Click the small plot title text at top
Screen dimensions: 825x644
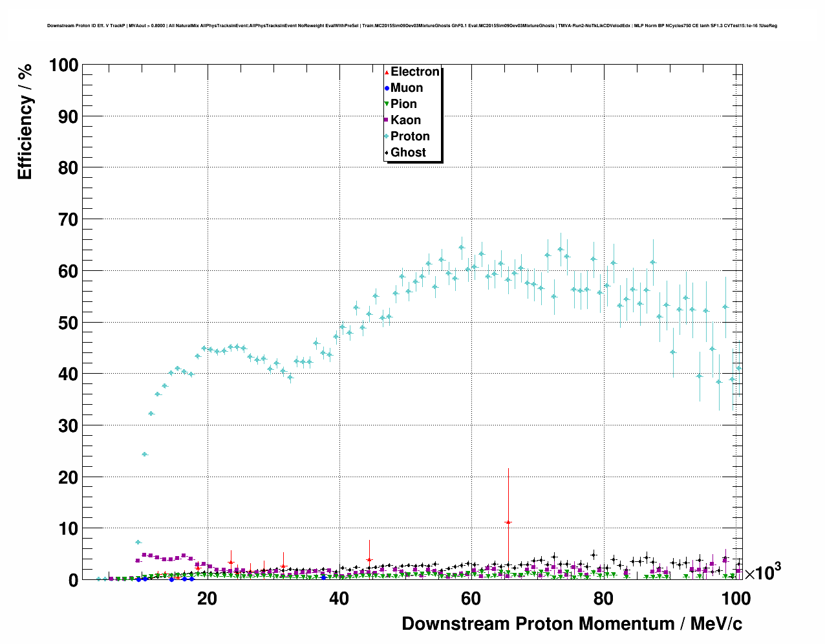(x=412, y=26)
